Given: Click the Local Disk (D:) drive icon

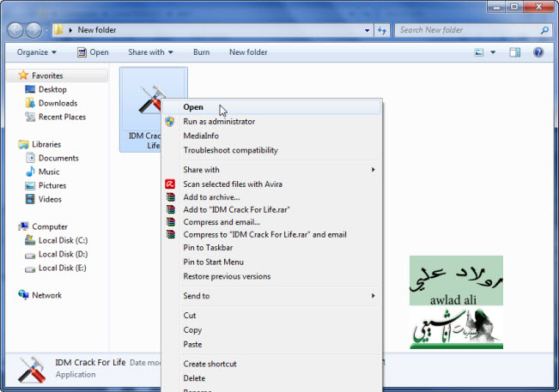Looking at the screenshot, I should tap(30, 255).
